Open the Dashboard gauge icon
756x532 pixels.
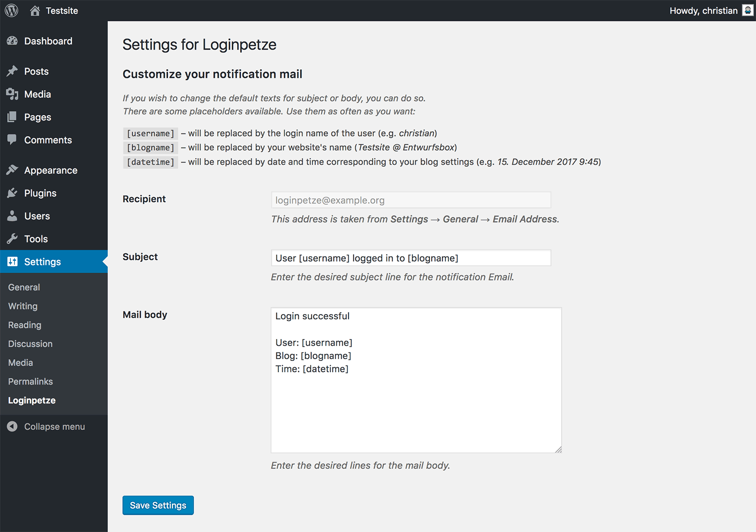pyautogui.click(x=12, y=41)
